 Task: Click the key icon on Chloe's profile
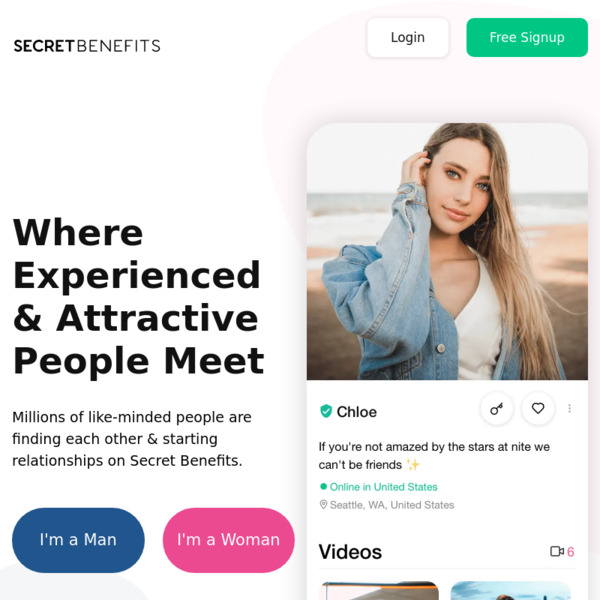497,409
